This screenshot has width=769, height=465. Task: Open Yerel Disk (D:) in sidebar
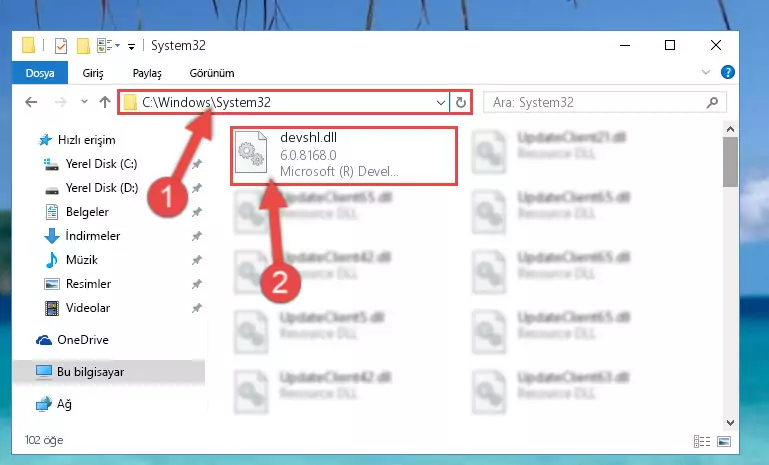(x=91, y=188)
